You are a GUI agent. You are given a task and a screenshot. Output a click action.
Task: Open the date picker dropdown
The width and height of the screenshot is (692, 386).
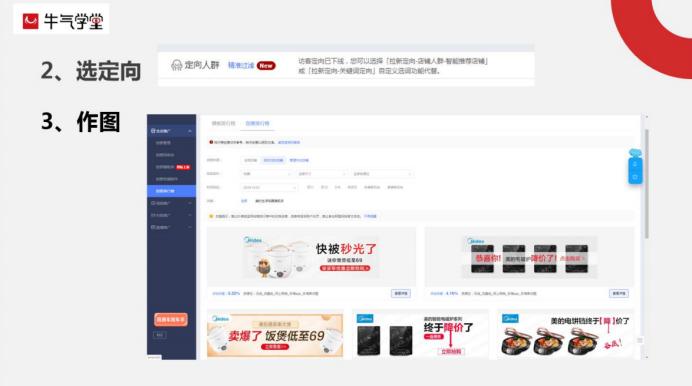pos(269,187)
